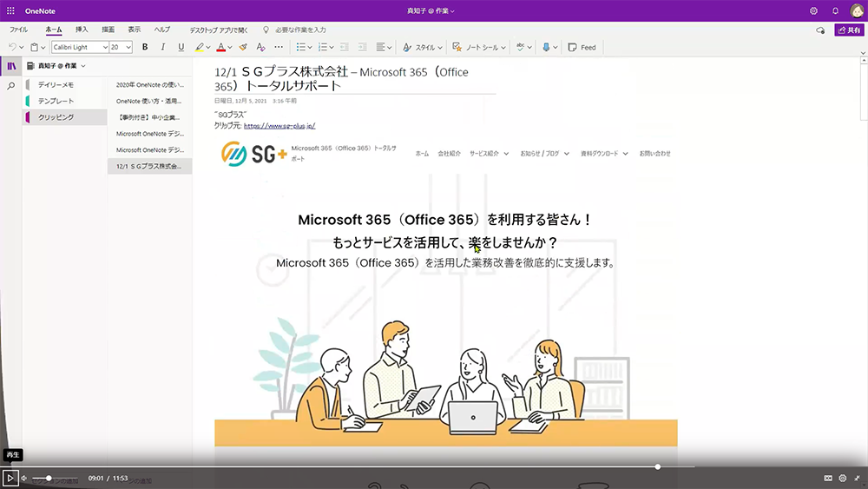The height and width of the screenshot is (489, 868).
Task: Clear formatting with the eraser A icon
Action: pyautogui.click(x=260, y=47)
